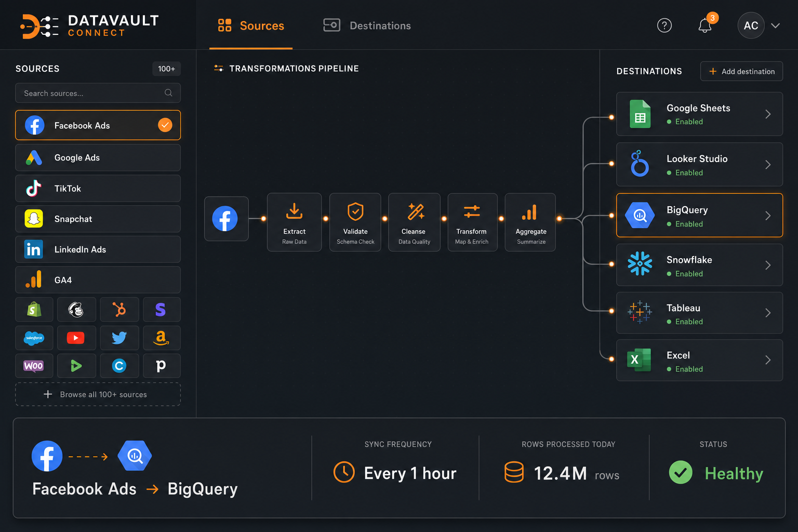Toggle the Facebook Ads selected checkmark
The height and width of the screenshot is (532, 798).
point(165,125)
